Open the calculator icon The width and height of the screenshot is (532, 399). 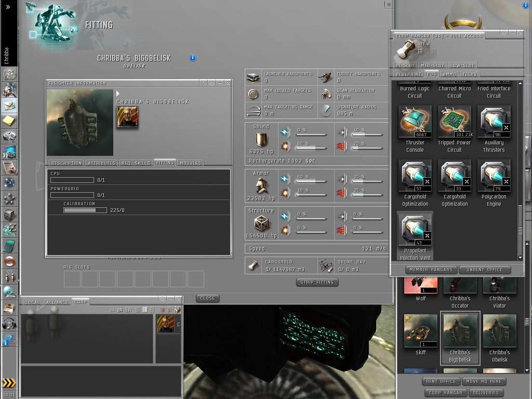click(x=9, y=246)
